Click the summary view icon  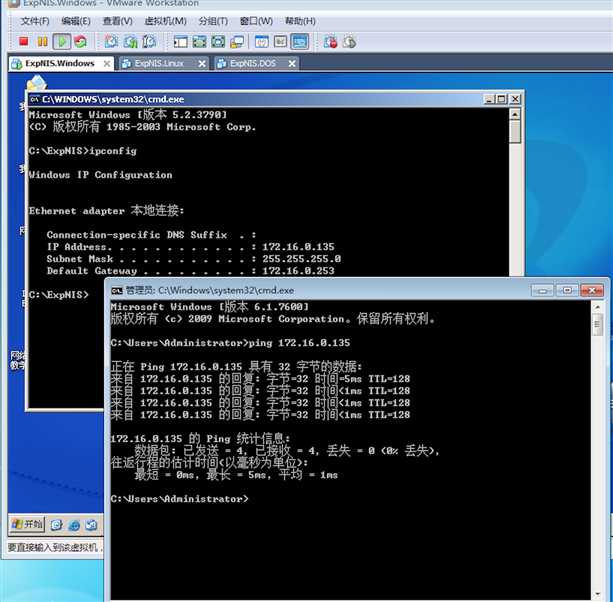[262, 42]
